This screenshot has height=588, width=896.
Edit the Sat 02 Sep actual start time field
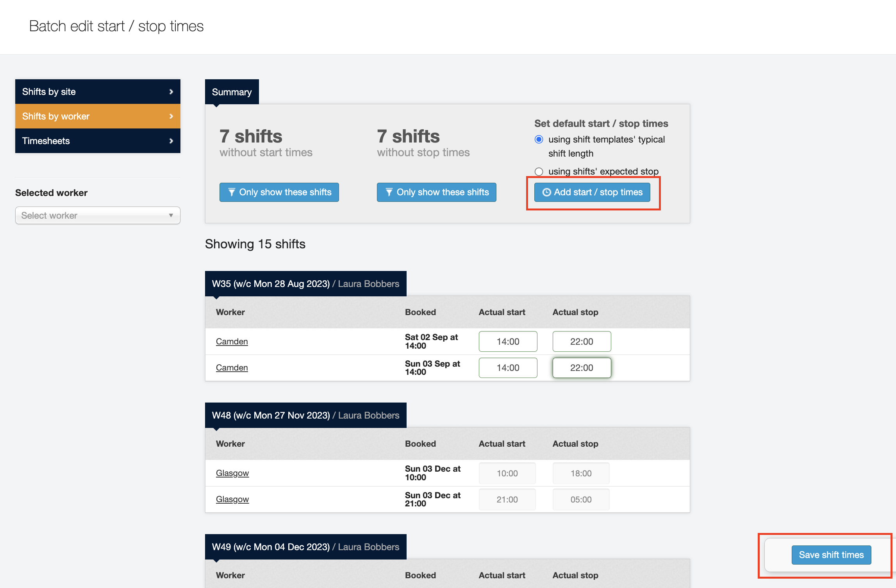(x=507, y=342)
